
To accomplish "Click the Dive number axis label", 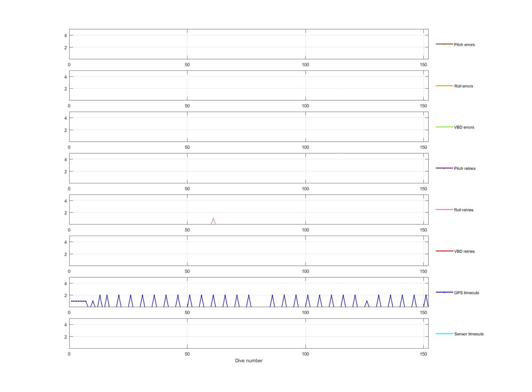I will [249, 361].
